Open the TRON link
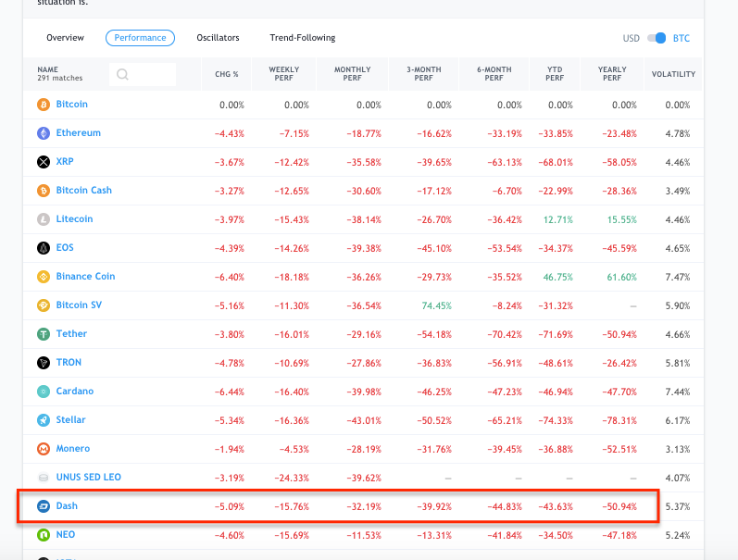738x560 pixels. [x=69, y=362]
